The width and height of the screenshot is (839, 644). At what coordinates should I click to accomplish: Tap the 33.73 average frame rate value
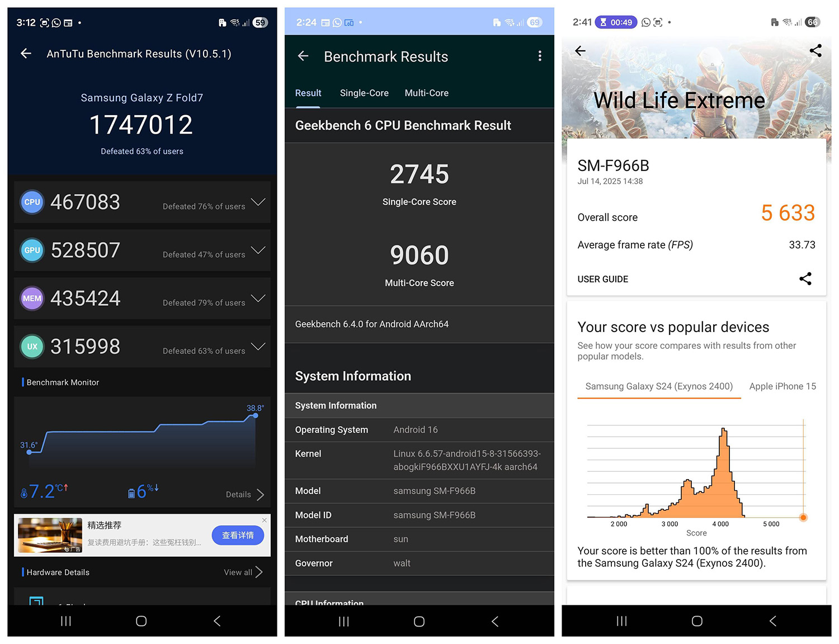802,245
